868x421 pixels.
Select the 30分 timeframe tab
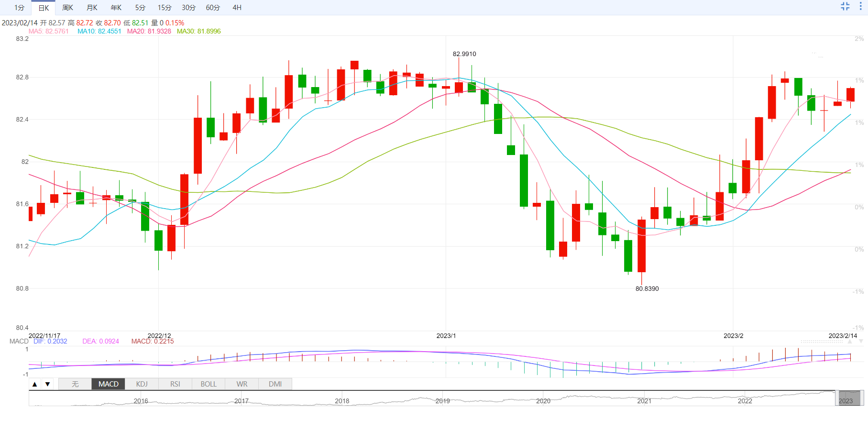pos(189,8)
